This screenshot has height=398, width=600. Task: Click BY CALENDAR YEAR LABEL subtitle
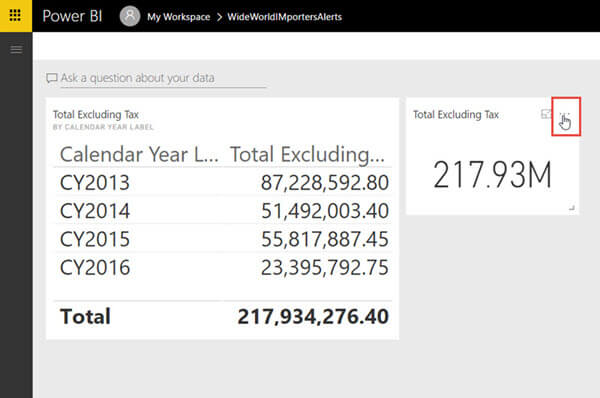tap(103, 127)
